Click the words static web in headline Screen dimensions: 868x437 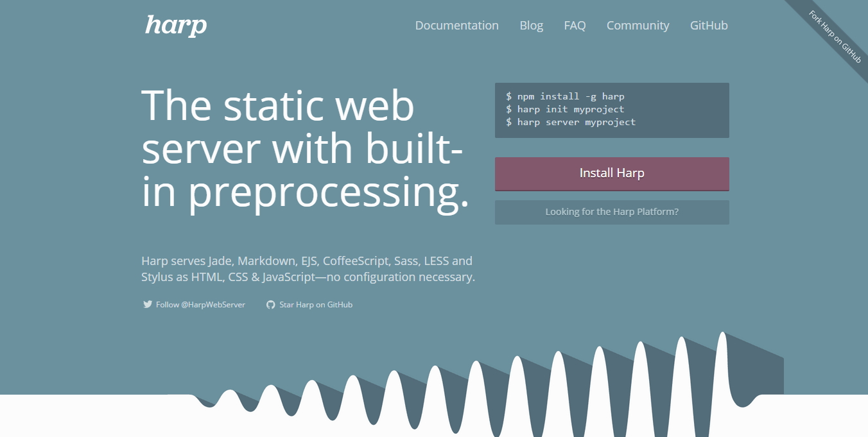click(318, 106)
